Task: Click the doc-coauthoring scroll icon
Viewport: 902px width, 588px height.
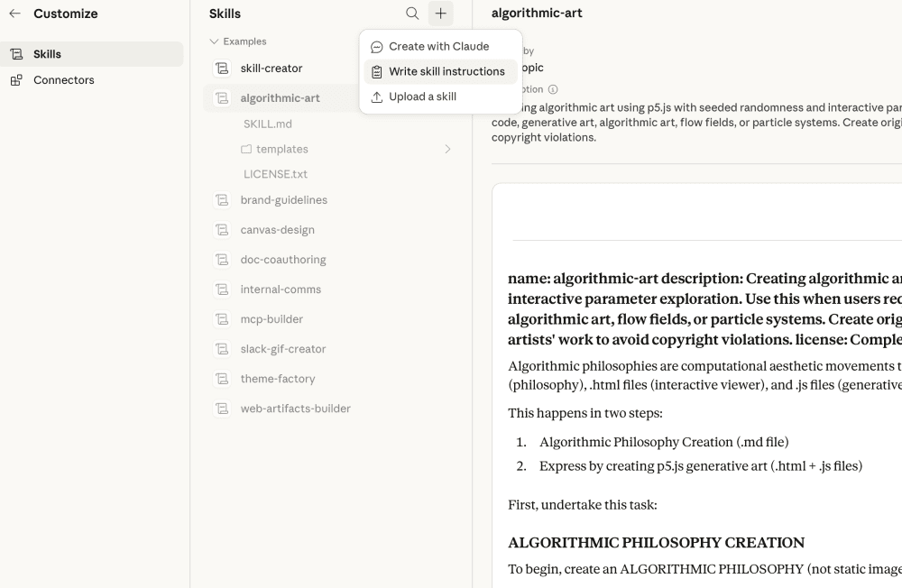Action: 222,260
